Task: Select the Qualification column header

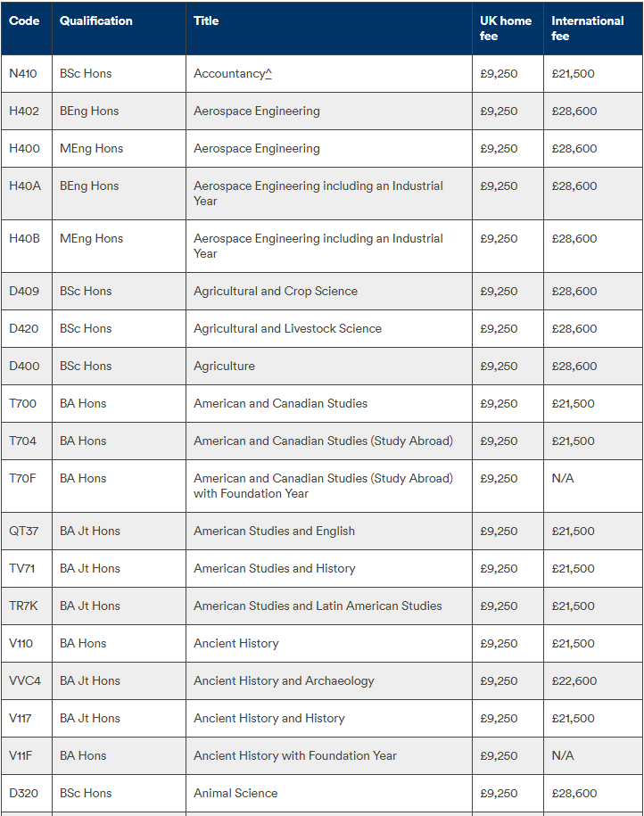Action: coord(95,21)
